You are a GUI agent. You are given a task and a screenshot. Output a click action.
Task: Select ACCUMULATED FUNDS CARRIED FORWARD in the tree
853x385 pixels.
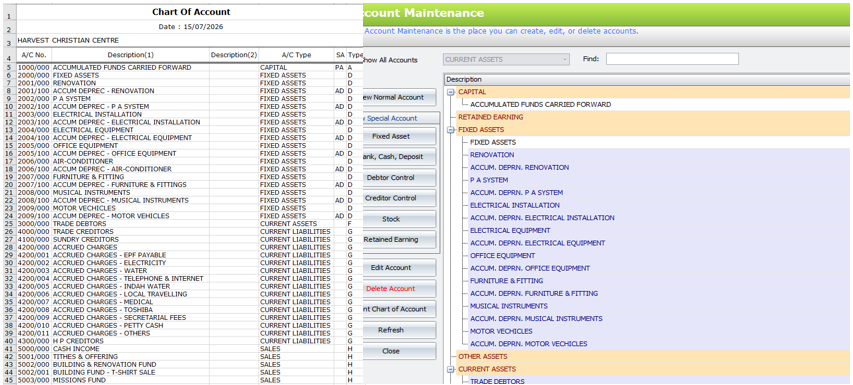[540, 104]
